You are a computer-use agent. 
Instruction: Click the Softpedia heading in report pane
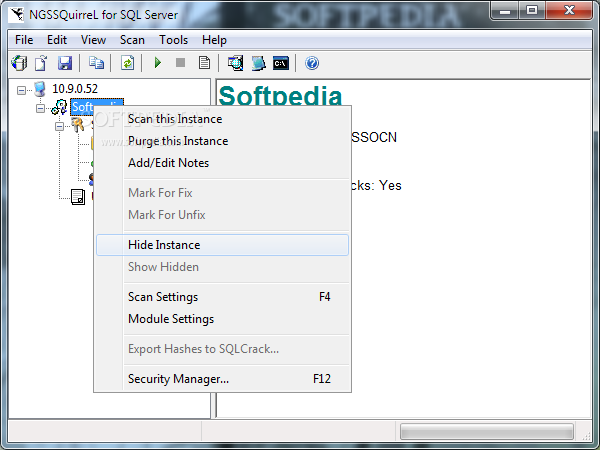pyautogui.click(x=280, y=95)
